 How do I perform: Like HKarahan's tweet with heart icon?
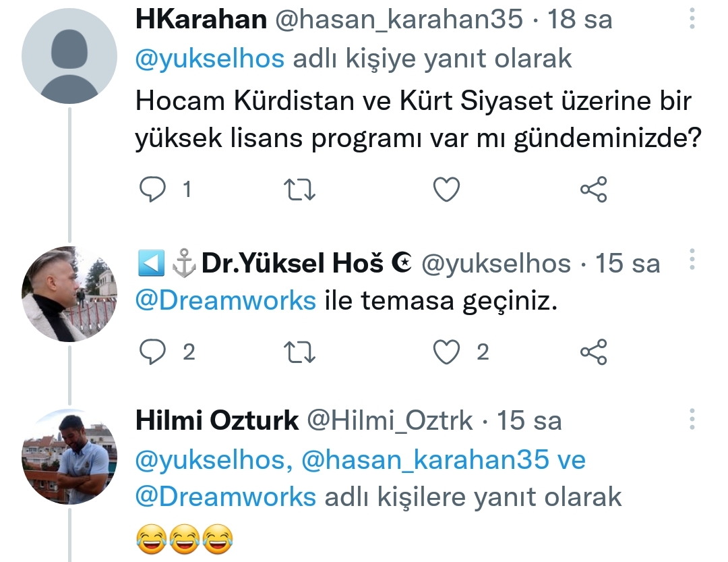coord(446,189)
